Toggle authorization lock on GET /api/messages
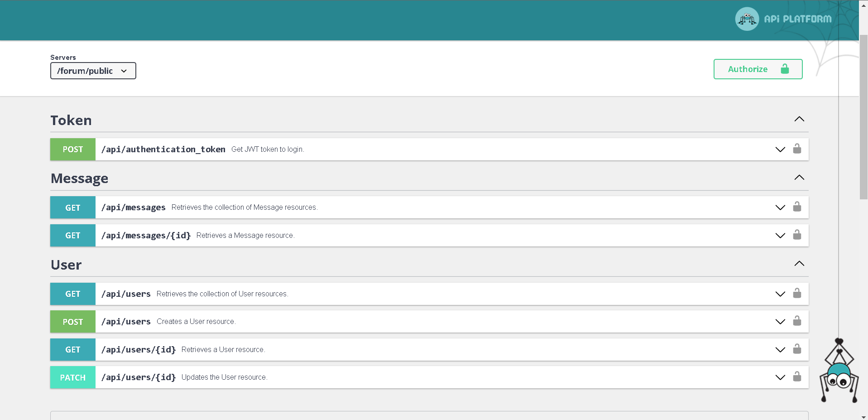This screenshot has height=420, width=868. pos(797,207)
